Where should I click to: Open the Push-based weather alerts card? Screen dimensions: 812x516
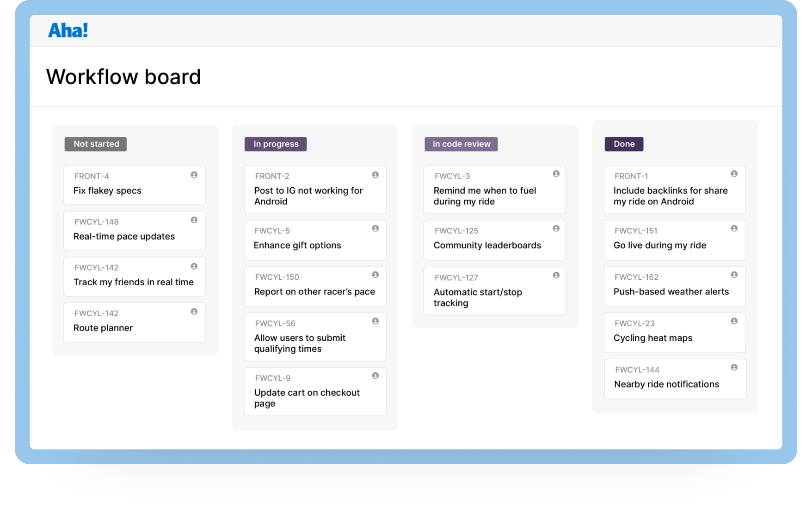[x=675, y=286]
